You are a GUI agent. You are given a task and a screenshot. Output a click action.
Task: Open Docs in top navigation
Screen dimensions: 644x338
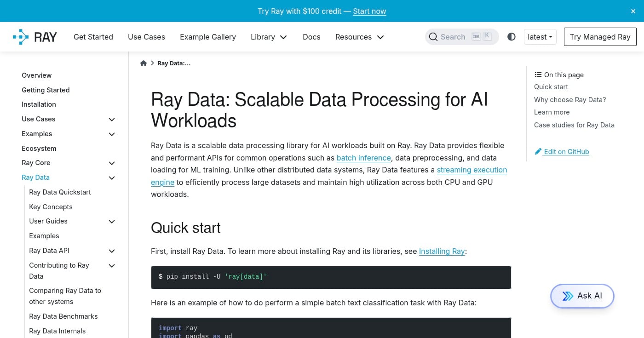tap(311, 37)
